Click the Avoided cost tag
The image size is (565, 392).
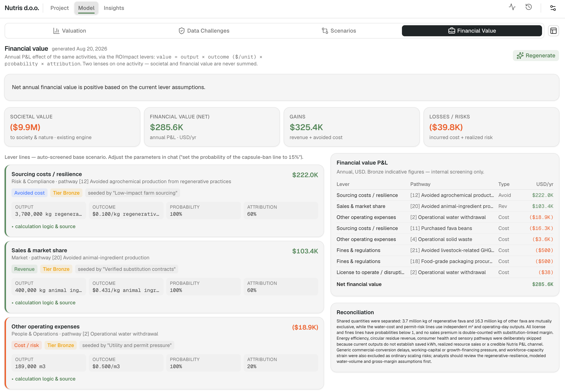(29, 193)
